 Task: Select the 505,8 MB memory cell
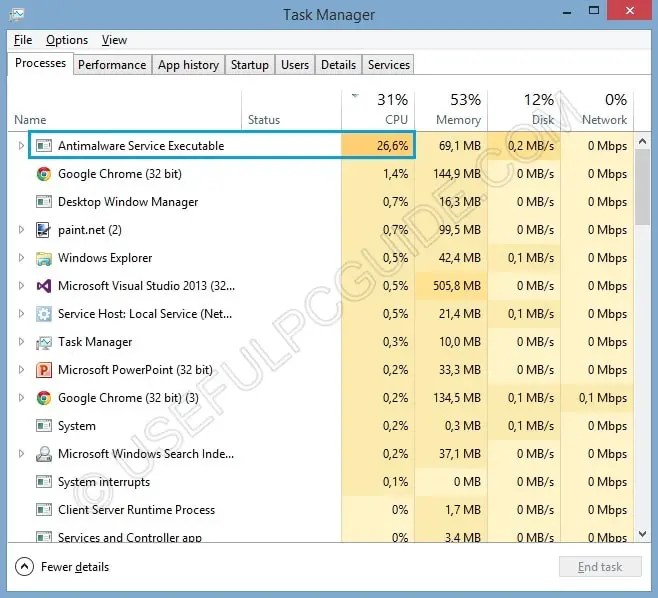point(451,286)
